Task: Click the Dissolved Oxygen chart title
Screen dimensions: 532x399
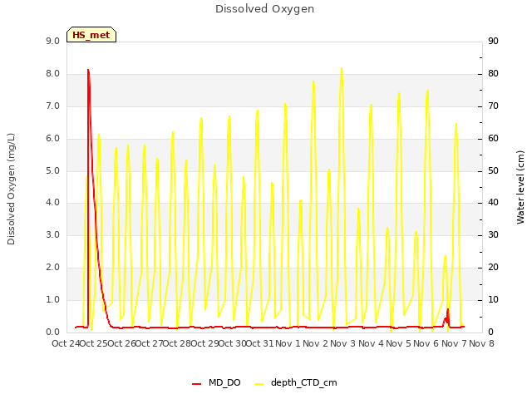Action: [264, 9]
